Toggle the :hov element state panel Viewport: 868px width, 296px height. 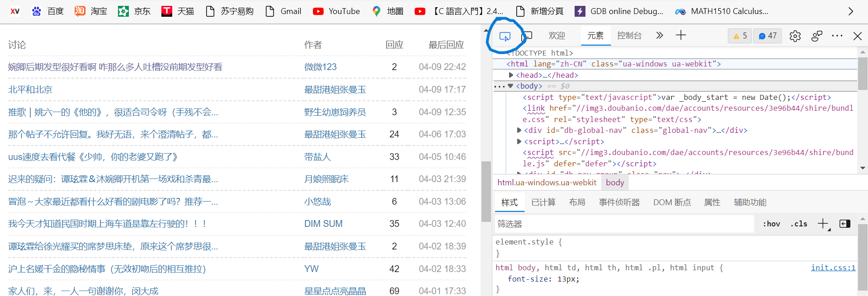[771, 224]
